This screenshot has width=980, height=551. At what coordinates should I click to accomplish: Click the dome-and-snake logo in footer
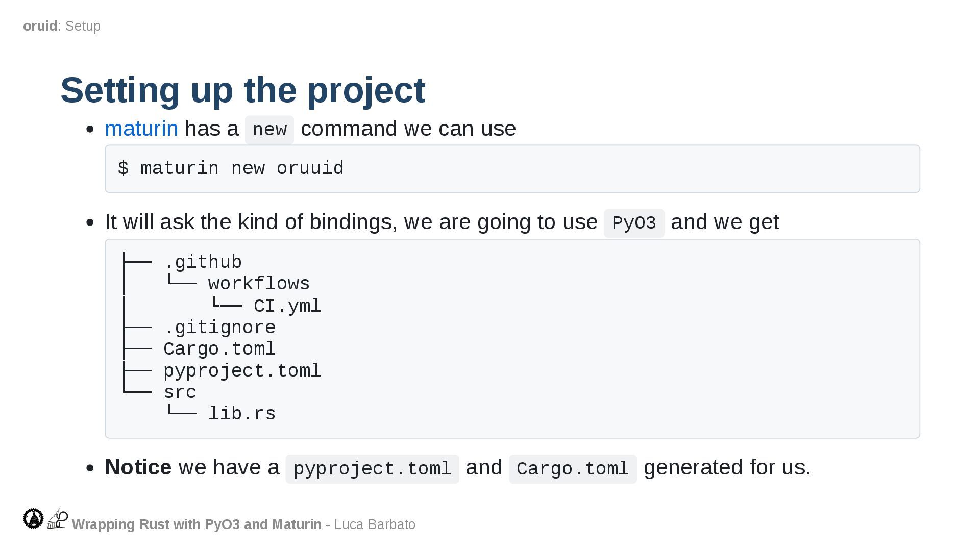click(58, 518)
